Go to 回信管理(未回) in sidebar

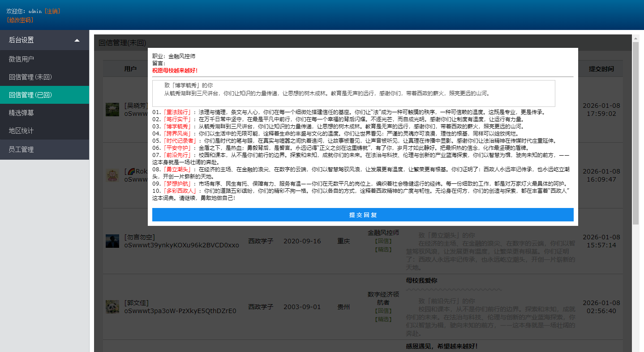(x=30, y=77)
